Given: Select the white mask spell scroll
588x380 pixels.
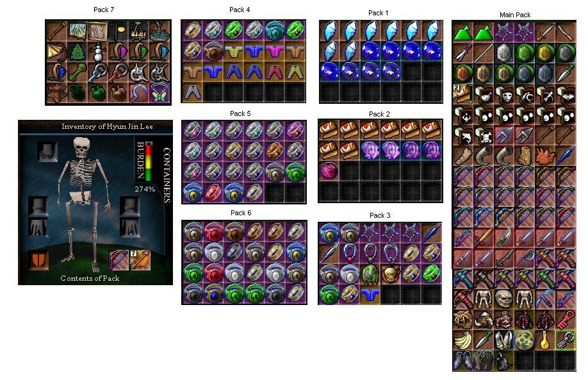Looking at the screenshot, I should [x=503, y=95].
